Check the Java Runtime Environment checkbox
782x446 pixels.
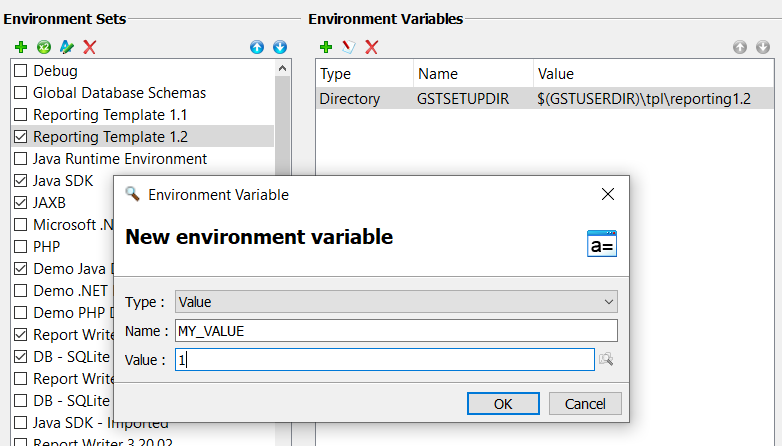click(x=20, y=159)
